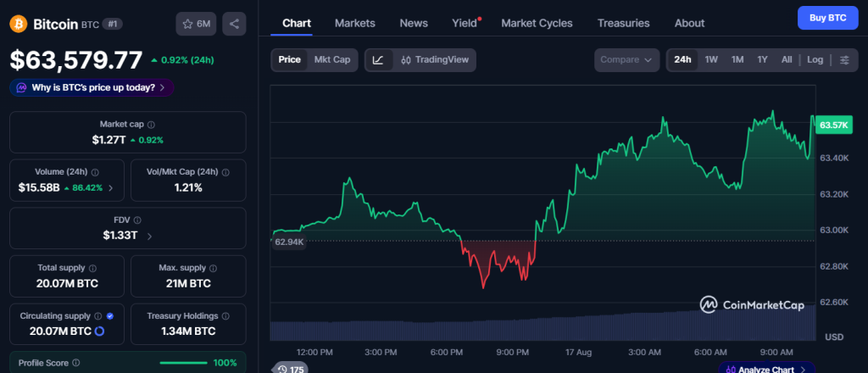Click the FDV info icon
This screenshot has width=868, height=373.
click(x=137, y=220)
